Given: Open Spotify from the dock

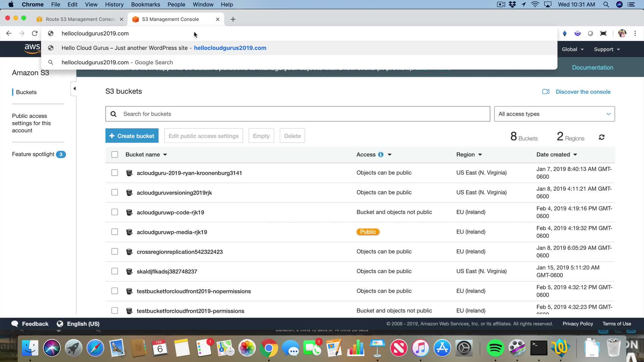Looking at the screenshot, I should tap(495, 348).
